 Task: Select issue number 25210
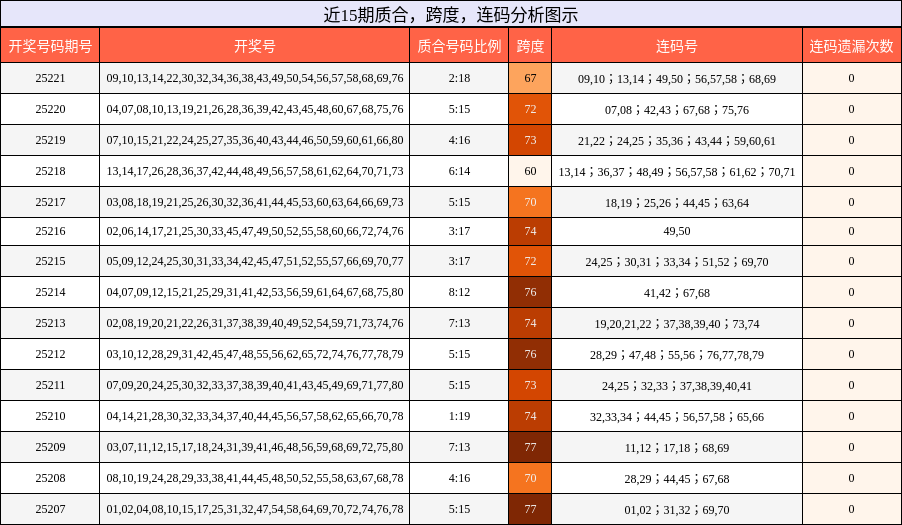(x=50, y=416)
